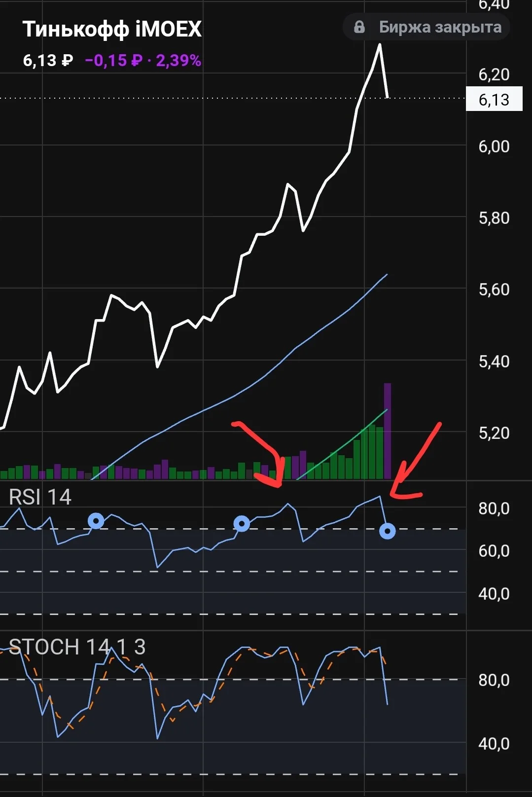Viewport: 532px width, 797px height.
Task: Click the 5,60 price axis label
Action: (494, 290)
